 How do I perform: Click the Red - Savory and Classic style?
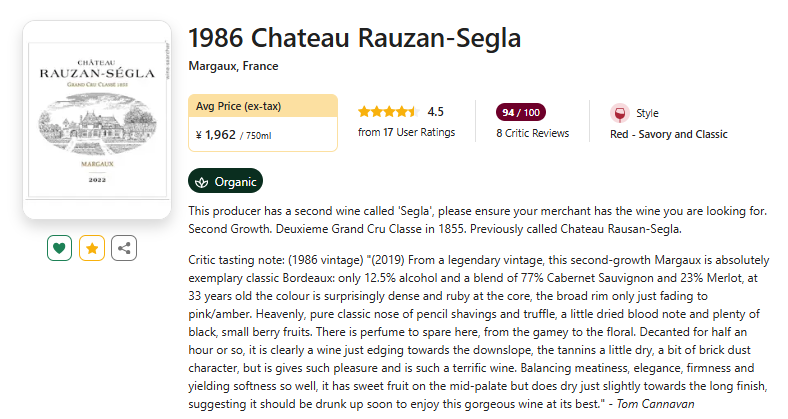(668, 134)
